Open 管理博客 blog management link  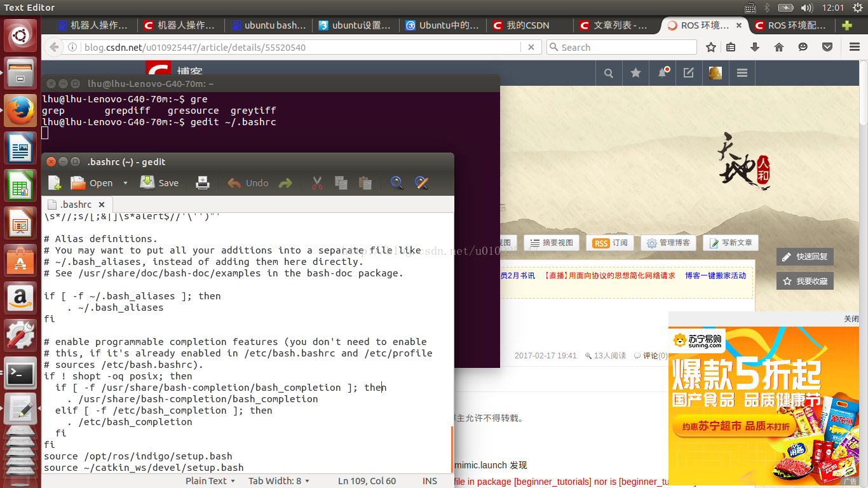pyautogui.click(x=668, y=243)
